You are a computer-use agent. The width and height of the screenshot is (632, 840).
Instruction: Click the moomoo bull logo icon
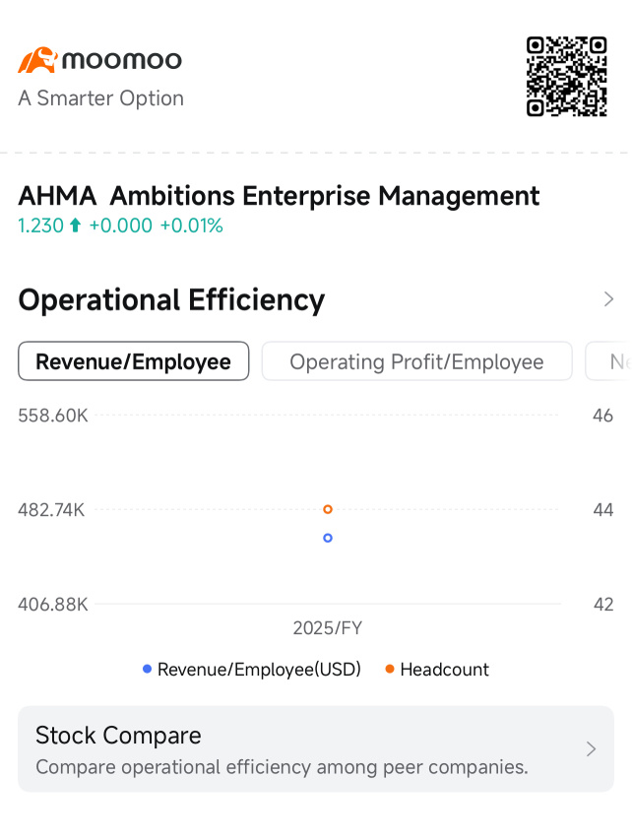37,60
